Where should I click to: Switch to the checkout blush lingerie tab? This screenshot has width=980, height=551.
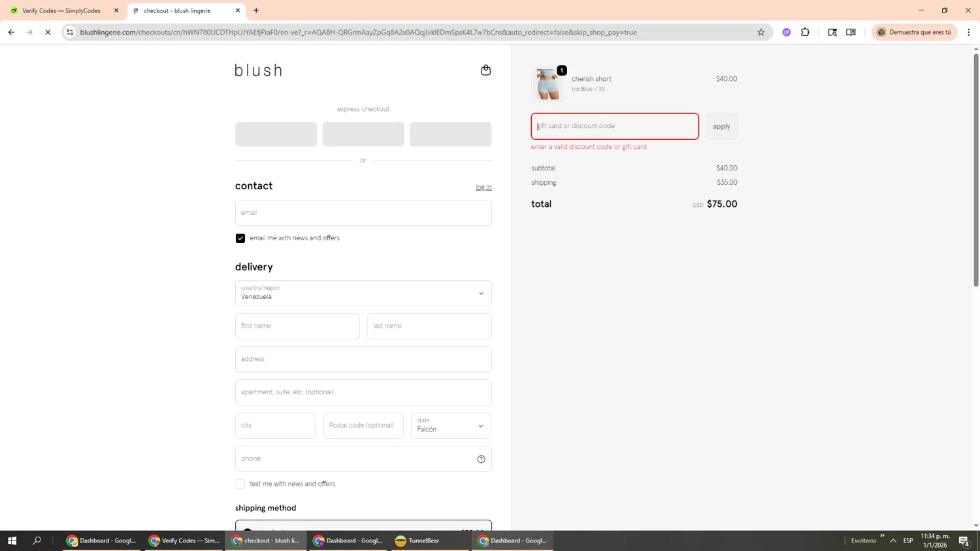point(185,10)
